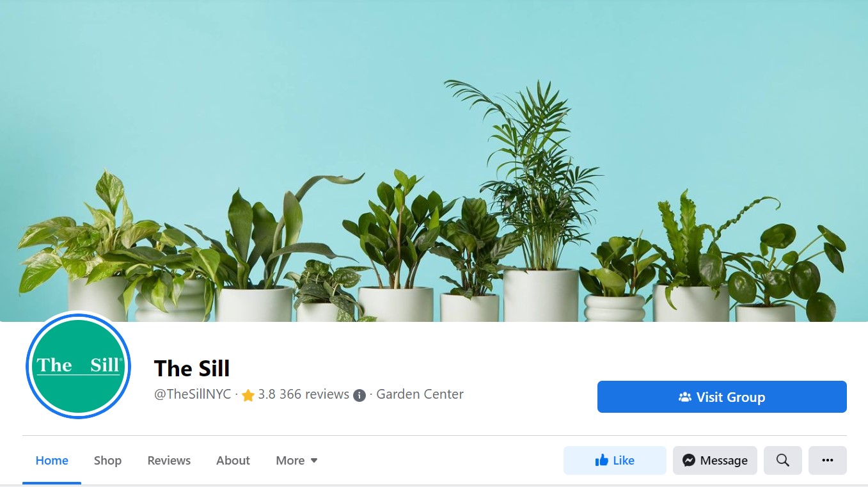Open The Sill profile picture logo
The height and width of the screenshot is (487, 868).
coord(78,366)
